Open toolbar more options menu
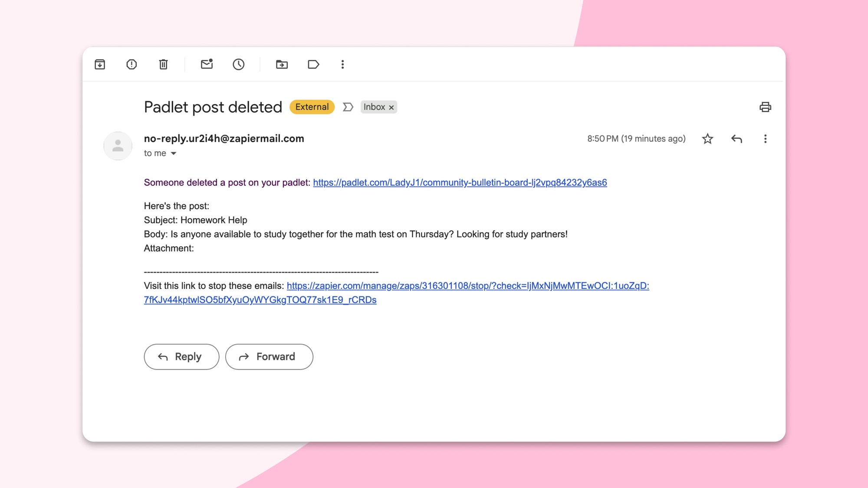 342,65
